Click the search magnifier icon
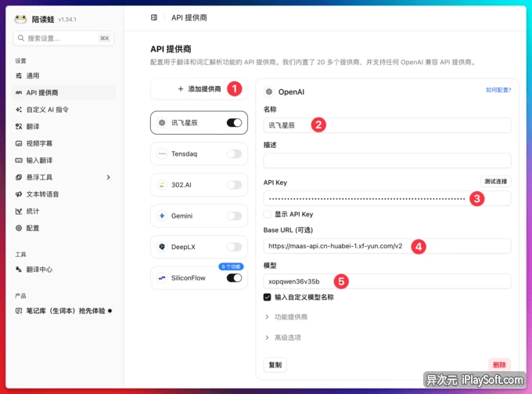532x394 pixels. pyautogui.click(x=21, y=38)
